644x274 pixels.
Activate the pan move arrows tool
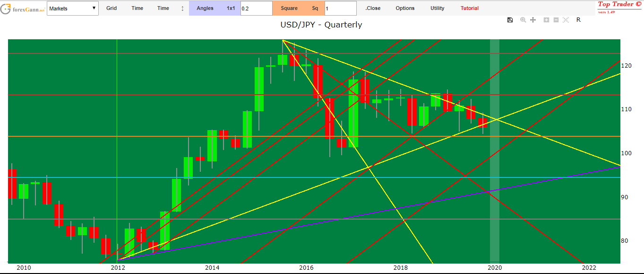(533, 20)
